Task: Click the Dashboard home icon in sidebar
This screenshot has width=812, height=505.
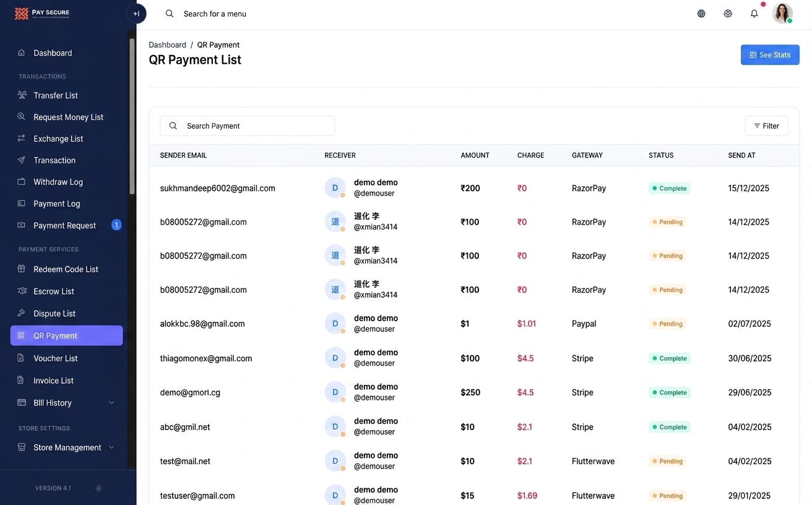Action: click(22, 53)
